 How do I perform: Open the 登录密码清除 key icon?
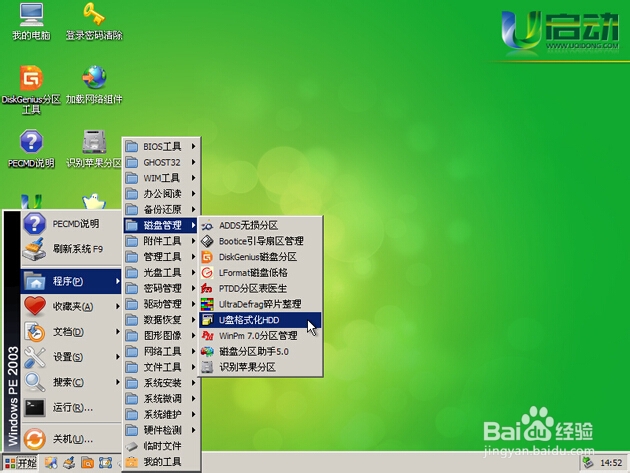[94, 21]
